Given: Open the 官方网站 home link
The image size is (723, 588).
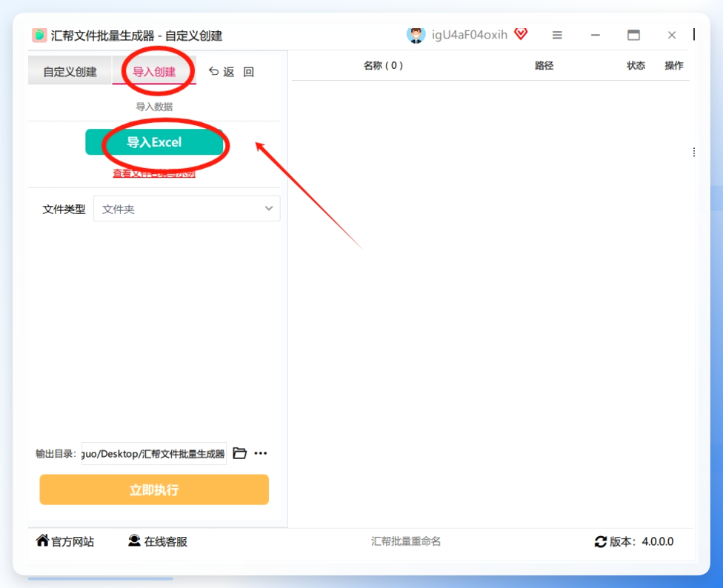Looking at the screenshot, I should 65,541.
